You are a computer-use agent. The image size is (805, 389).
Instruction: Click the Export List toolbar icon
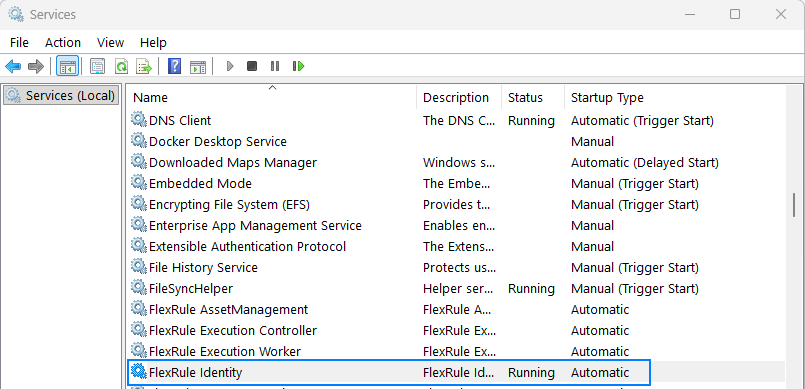tap(144, 66)
